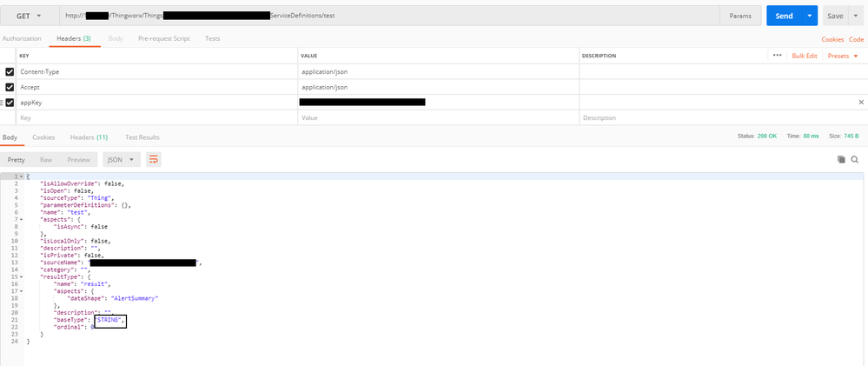Click the "STRING" baseType value
This screenshot has width=868, height=366.
109,320
